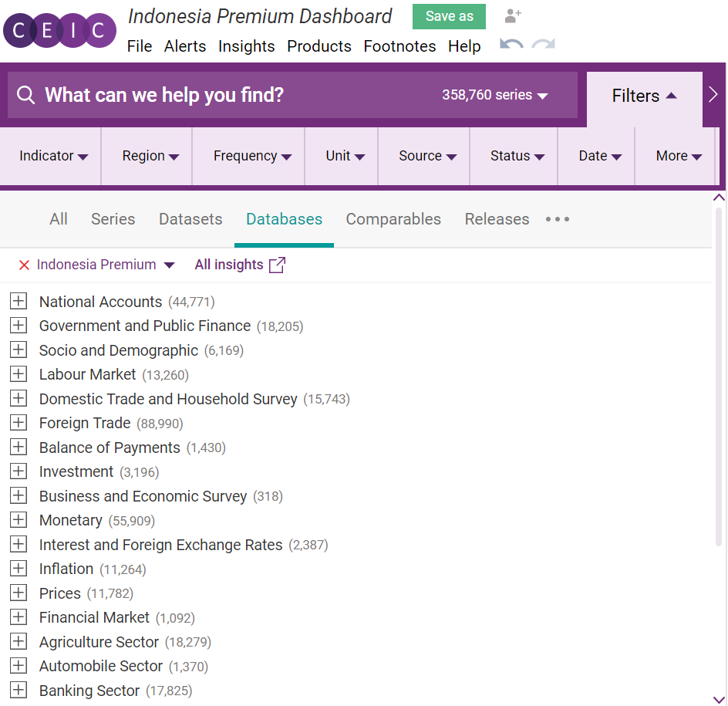Expand the Financial Market node
The width and height of the screenshot is (728, 706).
[18, 616]
